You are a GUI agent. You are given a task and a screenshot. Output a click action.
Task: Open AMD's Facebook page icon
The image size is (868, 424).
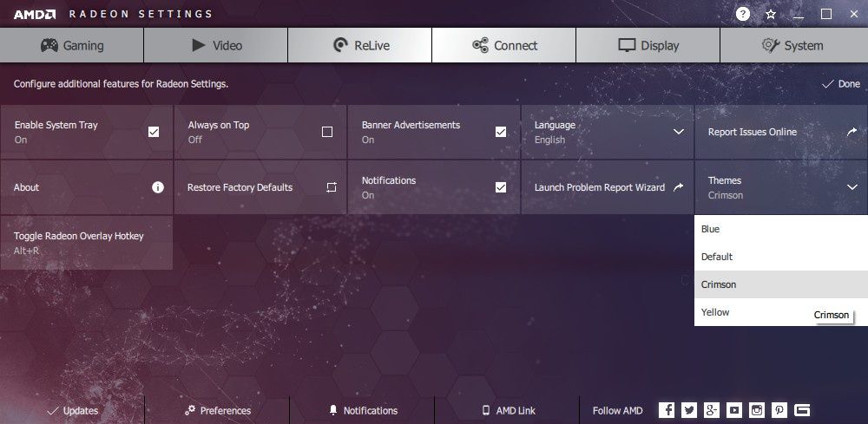click(667, 410)
